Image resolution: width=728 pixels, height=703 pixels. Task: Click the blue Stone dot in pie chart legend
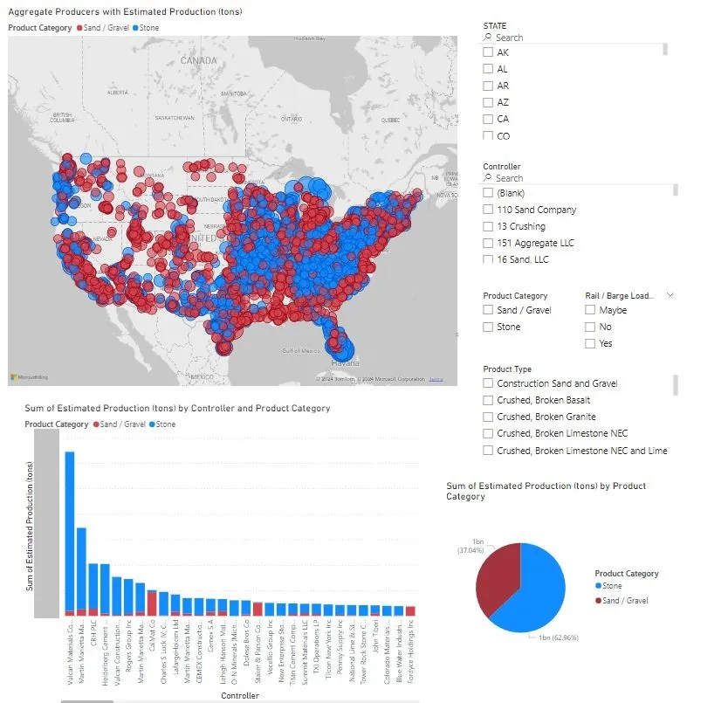[599, 586]
